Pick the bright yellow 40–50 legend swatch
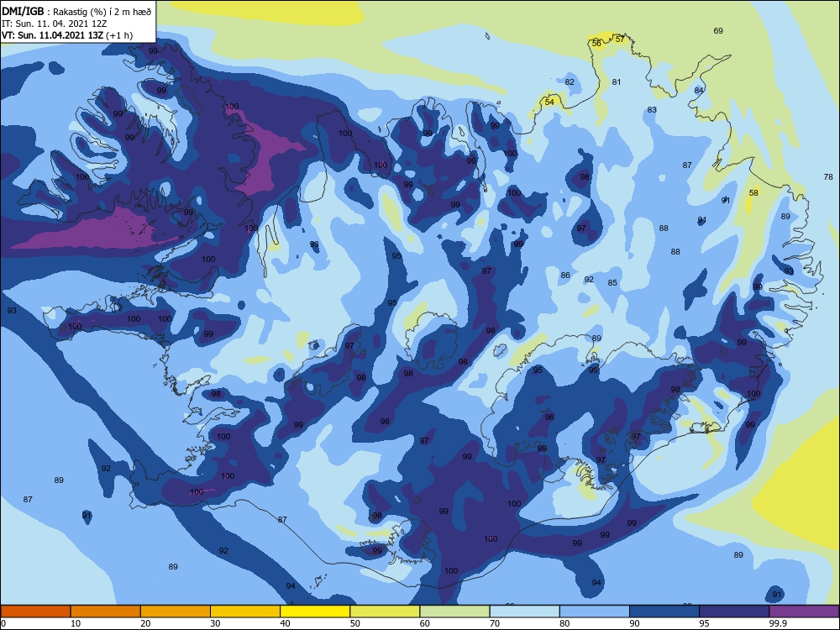The image size is (840, 630). [315, 612]
